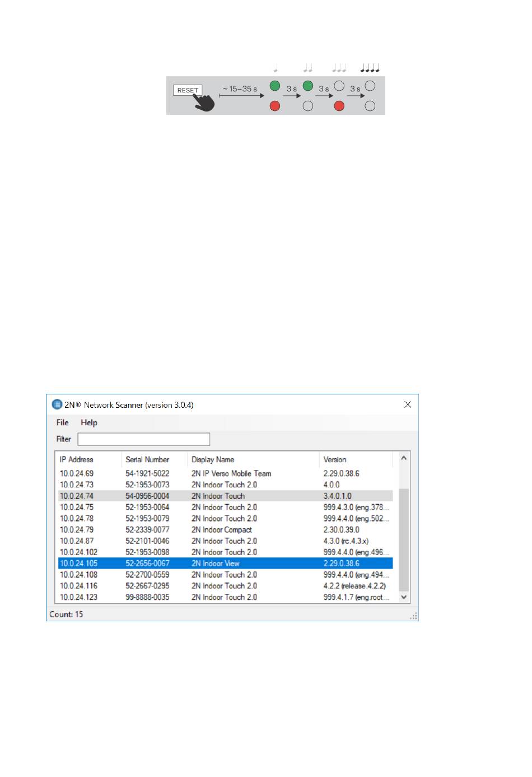Click version 3.4.0.1.0 cell
532x777 pixels.
coord(338,496)
